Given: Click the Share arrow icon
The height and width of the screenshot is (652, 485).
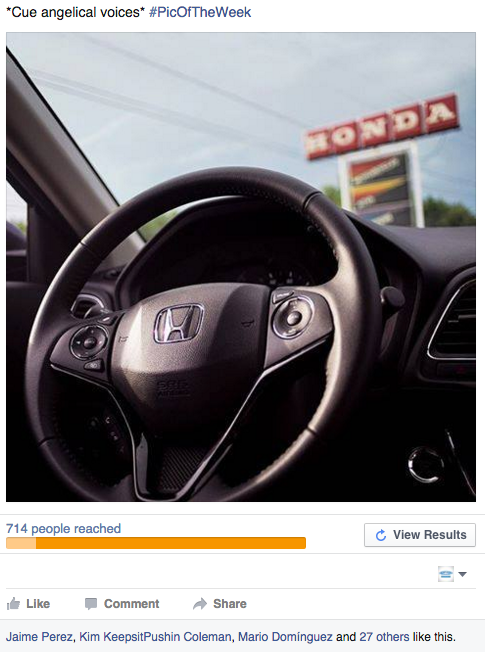Looking at the screenshot, I should tap(200, 604).
